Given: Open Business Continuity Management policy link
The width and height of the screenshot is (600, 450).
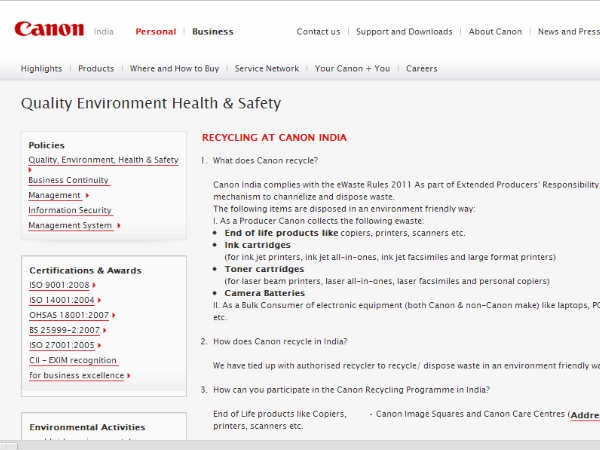Looking at the screenshot, I should click(68, 188).
